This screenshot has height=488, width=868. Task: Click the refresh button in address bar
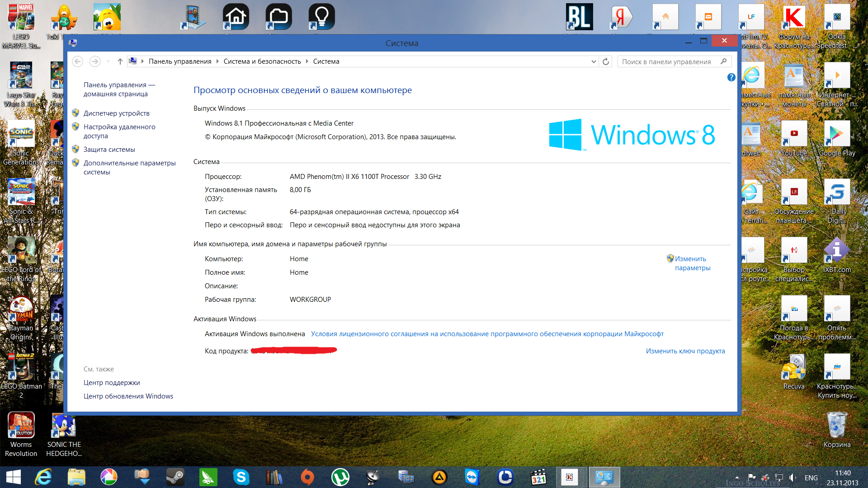[606, 61]
